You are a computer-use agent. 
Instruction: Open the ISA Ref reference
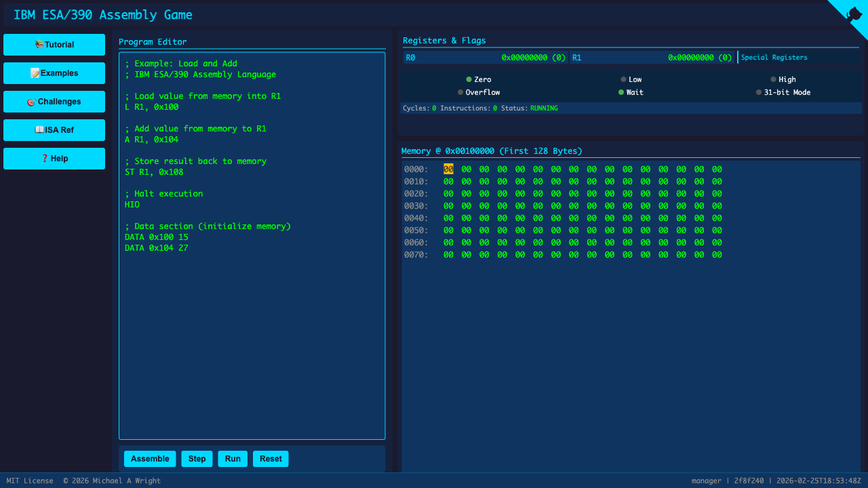point(54,130)
